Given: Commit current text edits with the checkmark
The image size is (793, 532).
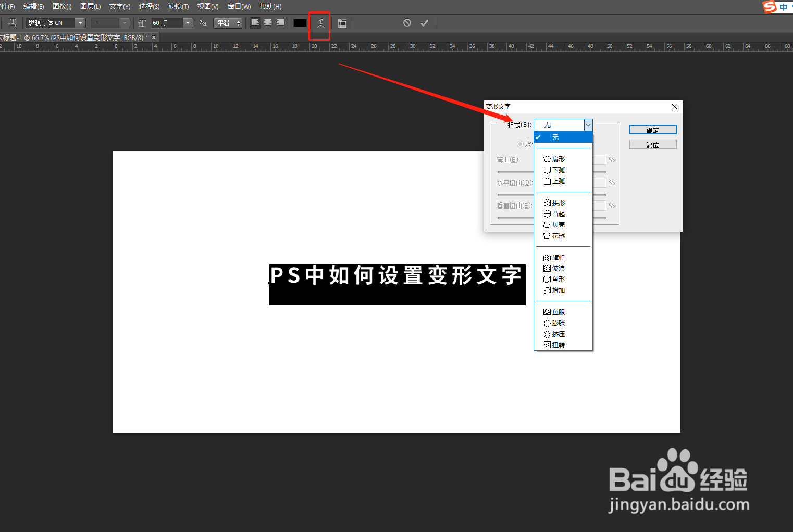Looking at the screenshot, I should point(425,23).
